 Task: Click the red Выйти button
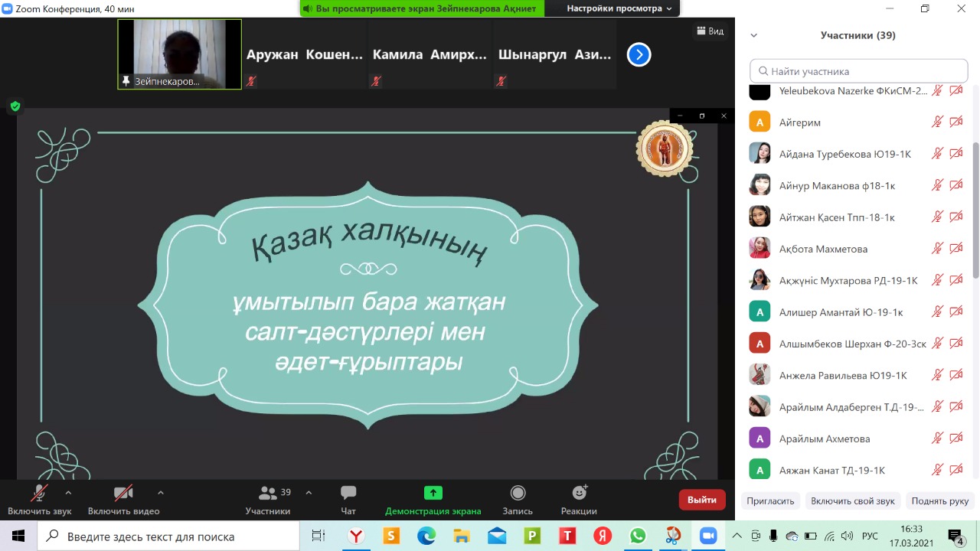pos(701,500)
